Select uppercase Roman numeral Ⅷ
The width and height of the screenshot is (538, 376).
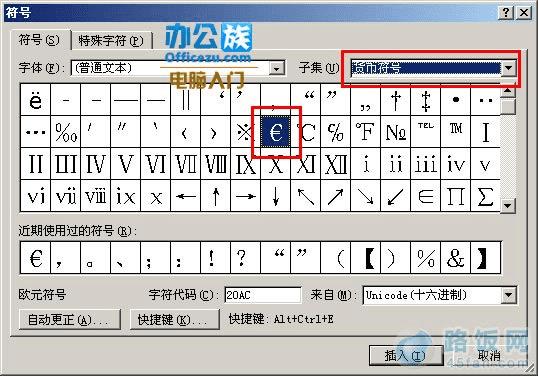(x=216, y=164)
